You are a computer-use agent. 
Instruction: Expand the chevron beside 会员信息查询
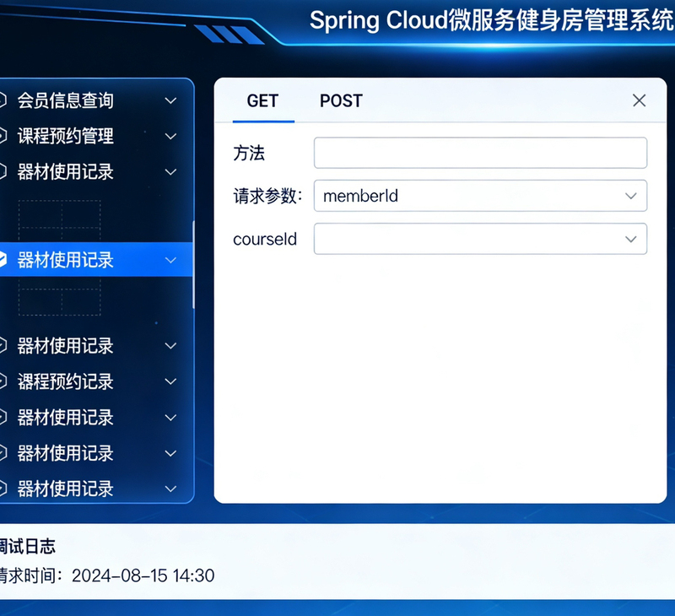tap(171, 100)
